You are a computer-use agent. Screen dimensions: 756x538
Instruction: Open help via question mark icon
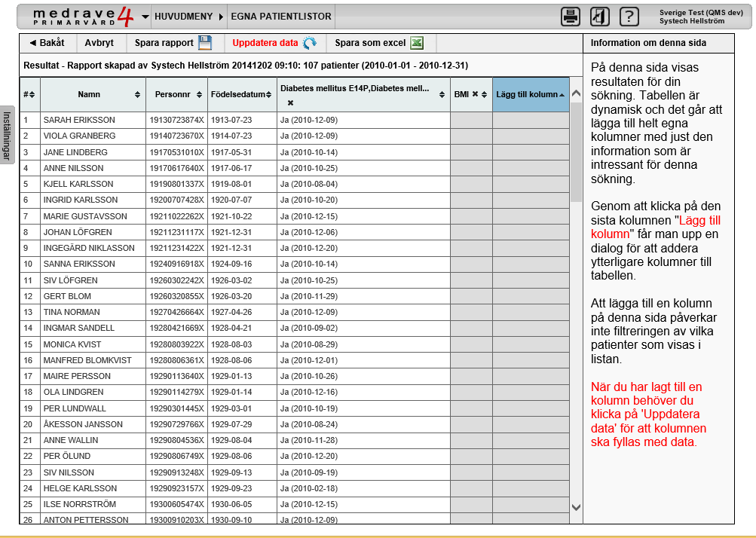coord(629,17)
